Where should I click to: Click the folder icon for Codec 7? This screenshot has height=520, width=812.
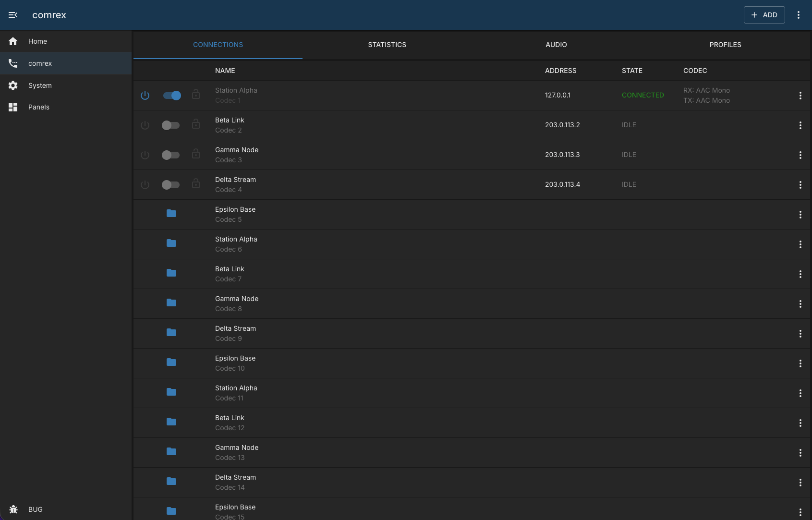point(171,273)
